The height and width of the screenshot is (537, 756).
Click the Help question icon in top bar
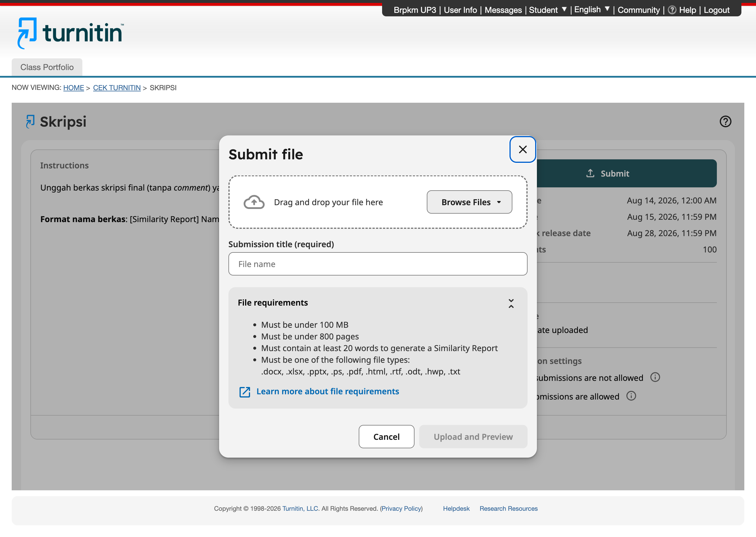(x=672, y=10)
